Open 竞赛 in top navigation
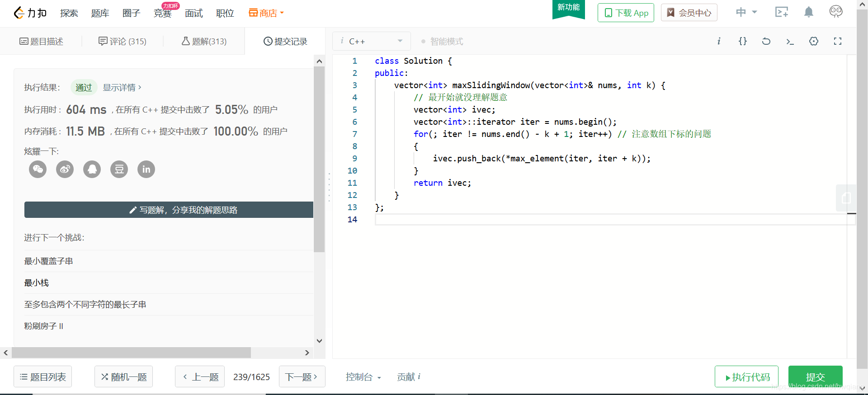Screen dimensions: 868x395 click(163, 13)
